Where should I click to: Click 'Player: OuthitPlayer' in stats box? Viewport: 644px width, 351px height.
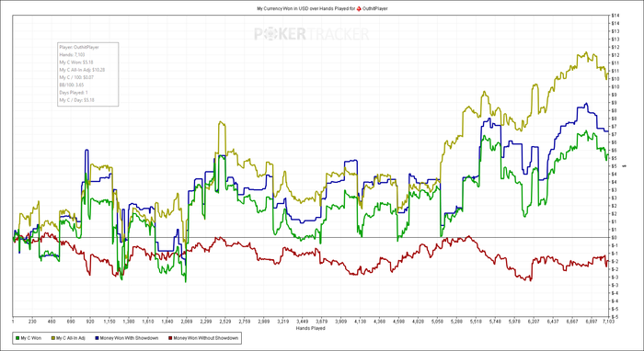(x=79, y=47)
